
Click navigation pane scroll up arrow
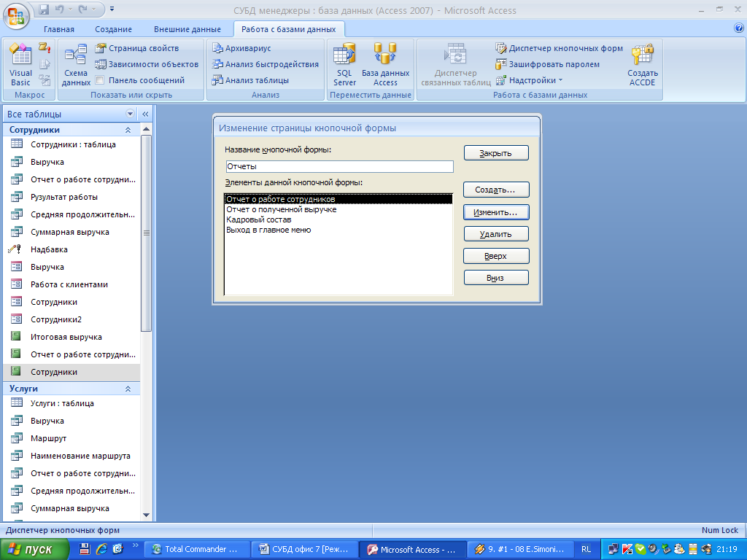pos(146,130)
